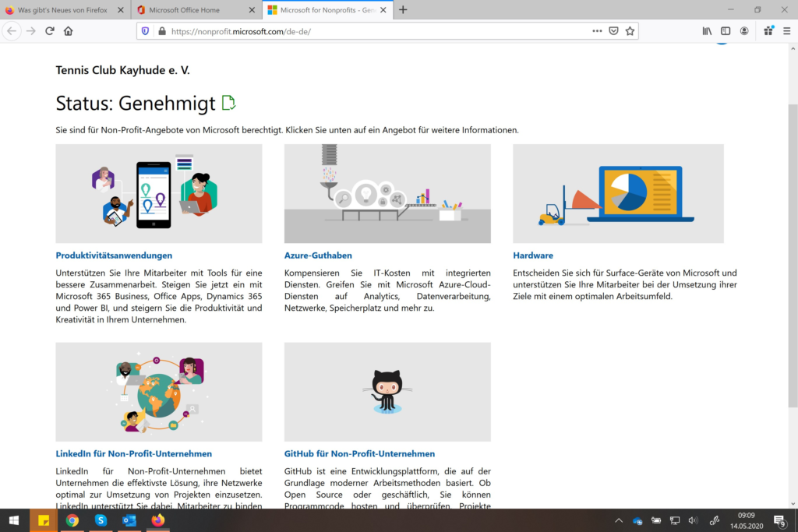798x532 pixels.
Task: Toggle Enhanced Tracking Protection via shield icon
Action: 147,31
